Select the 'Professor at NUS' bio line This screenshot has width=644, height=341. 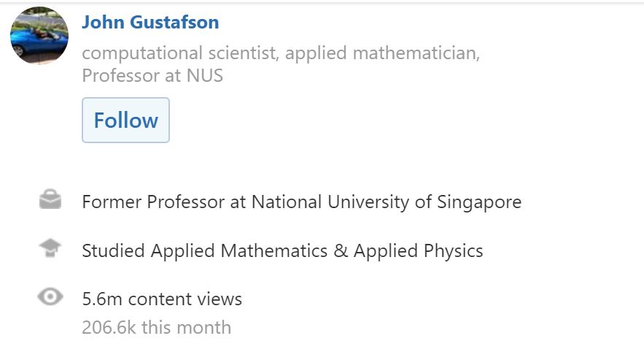[152, 76]
